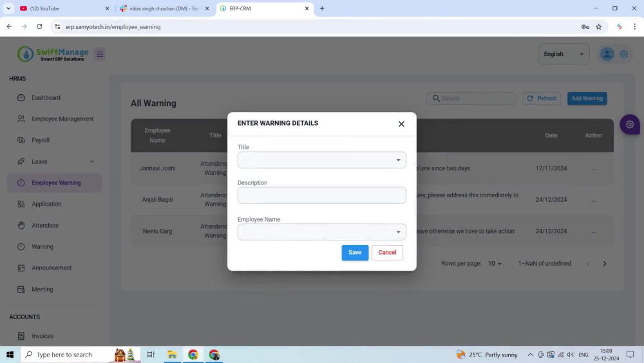Open Windows Start menu
The height and width of the screenshot is (363, 644).
10,355
